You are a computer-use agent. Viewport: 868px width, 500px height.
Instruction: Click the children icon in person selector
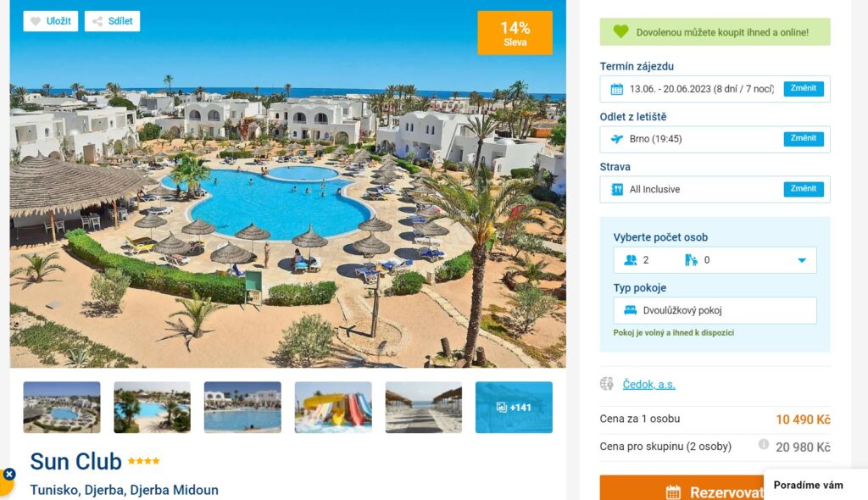tap(691, 260)
